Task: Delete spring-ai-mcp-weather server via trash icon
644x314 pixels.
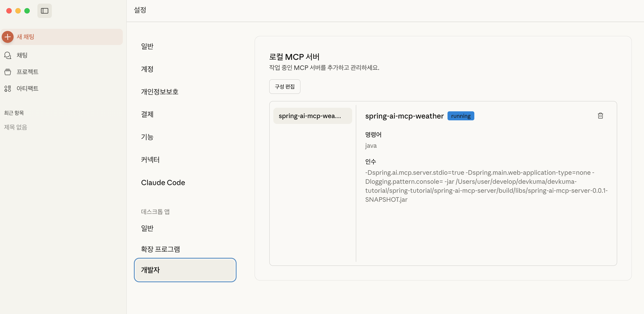Action: [x=600, y=116]
